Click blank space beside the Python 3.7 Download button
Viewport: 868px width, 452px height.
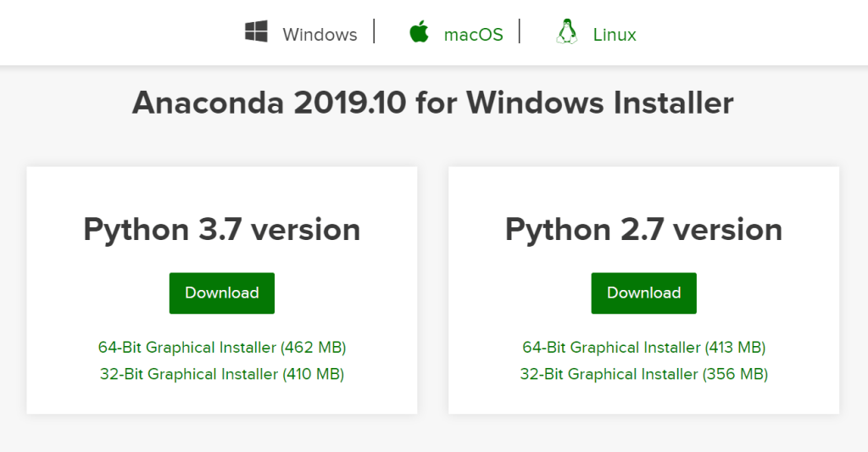339,293
